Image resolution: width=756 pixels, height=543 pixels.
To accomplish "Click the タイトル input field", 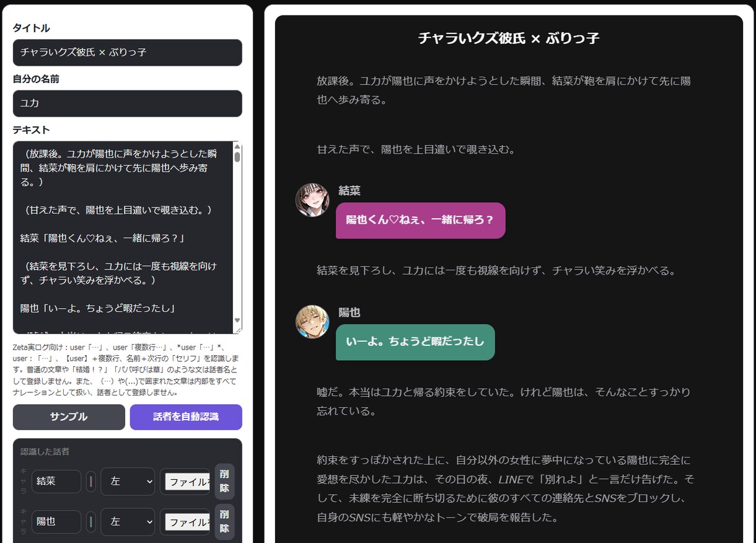I will [127, 53].
